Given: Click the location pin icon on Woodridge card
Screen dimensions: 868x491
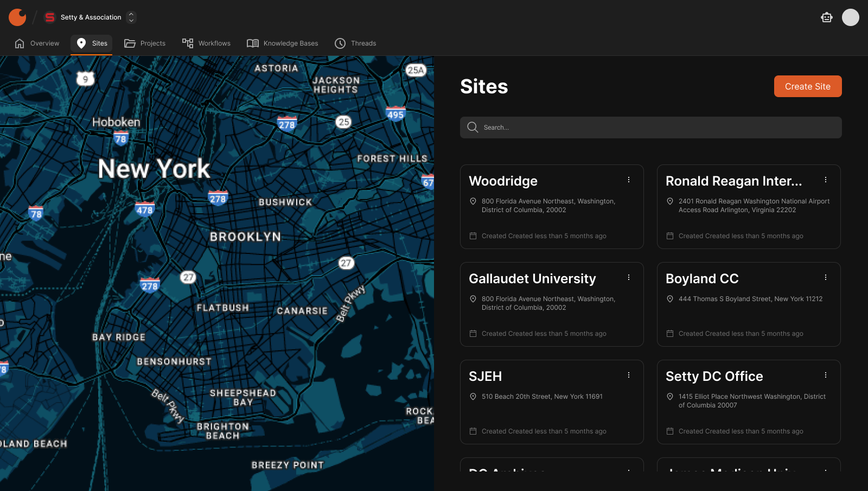Looking at the screenshot, I should point(473,201).
